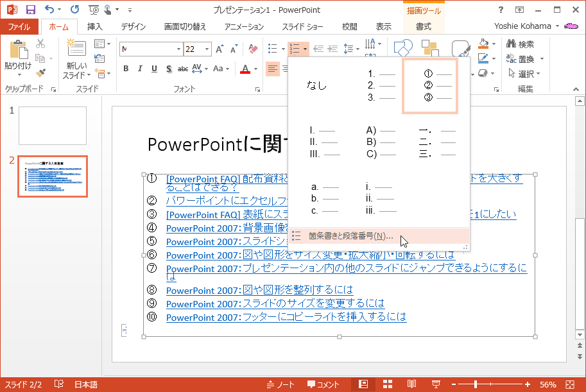Toggle Normal view button in status bar
Image resolution: width=586 pixels, height=392 pixels.
[363, 384]
